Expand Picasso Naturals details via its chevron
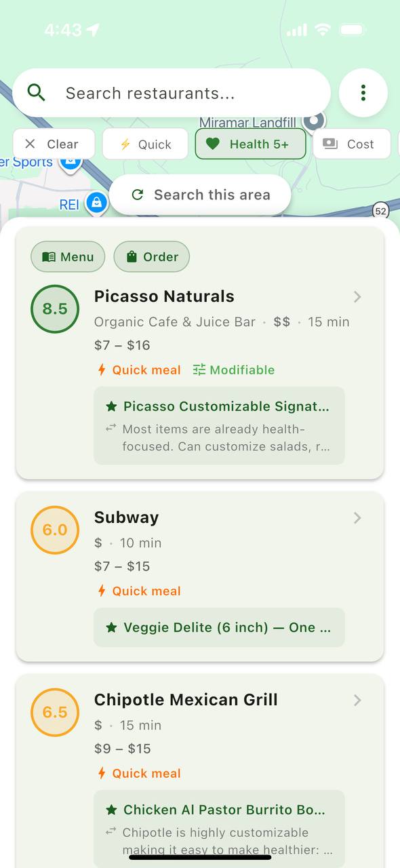 coord(357,297)
